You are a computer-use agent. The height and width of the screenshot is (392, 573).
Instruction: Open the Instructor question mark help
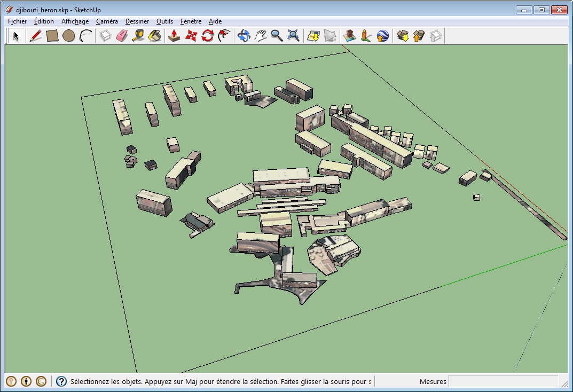(61, 381)
